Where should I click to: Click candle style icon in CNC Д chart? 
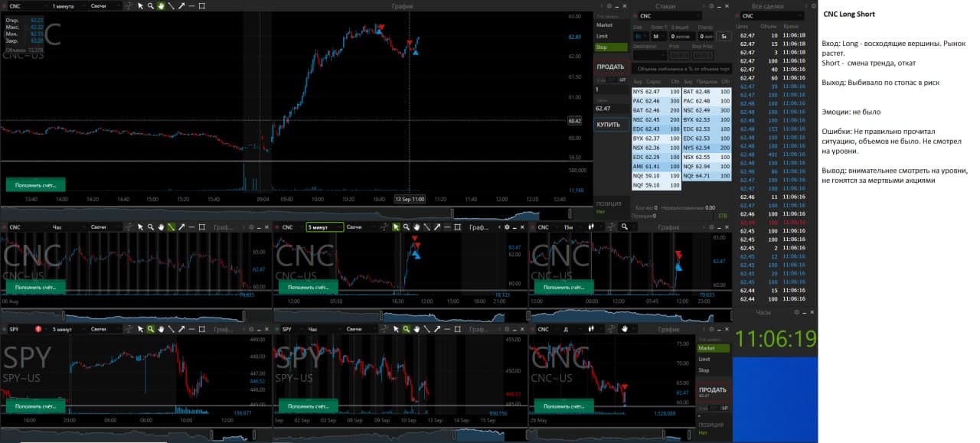pyautogui.click(x=592, y=329)
